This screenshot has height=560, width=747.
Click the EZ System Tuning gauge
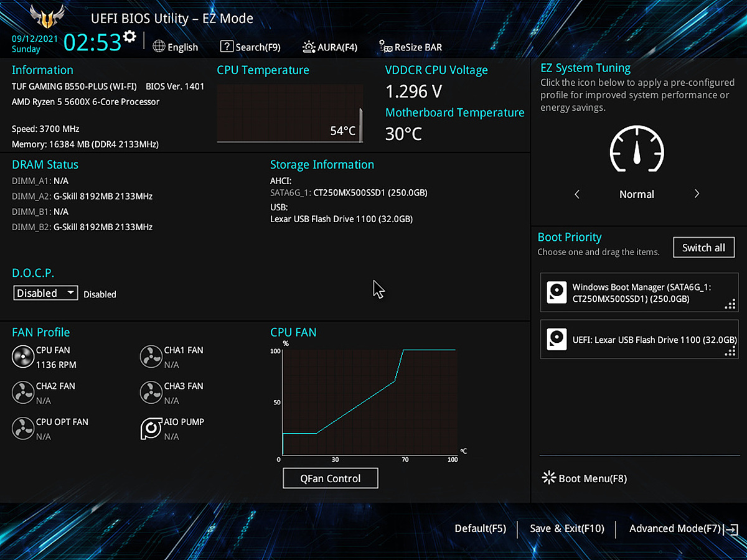[x=636, y=149]
